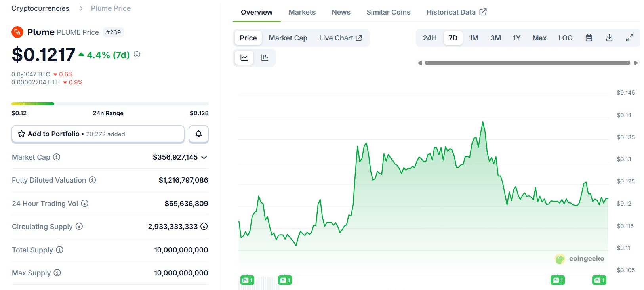644x290 pixels.
Task: Switch to line chart view icon
Action: [244, 58]
